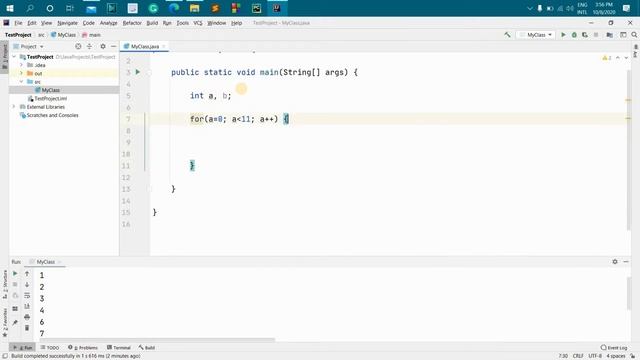Click CRLF line separator in status bar

(x=578, y=356)
